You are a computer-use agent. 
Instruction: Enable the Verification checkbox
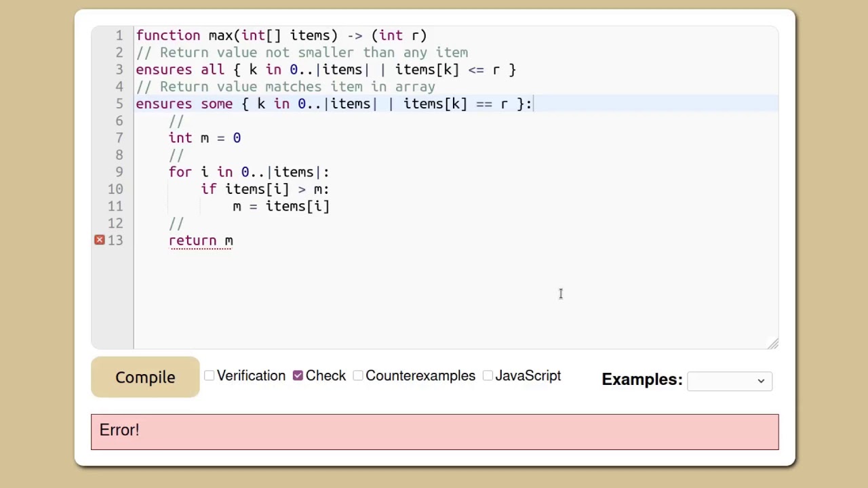[x=210, y=375]
